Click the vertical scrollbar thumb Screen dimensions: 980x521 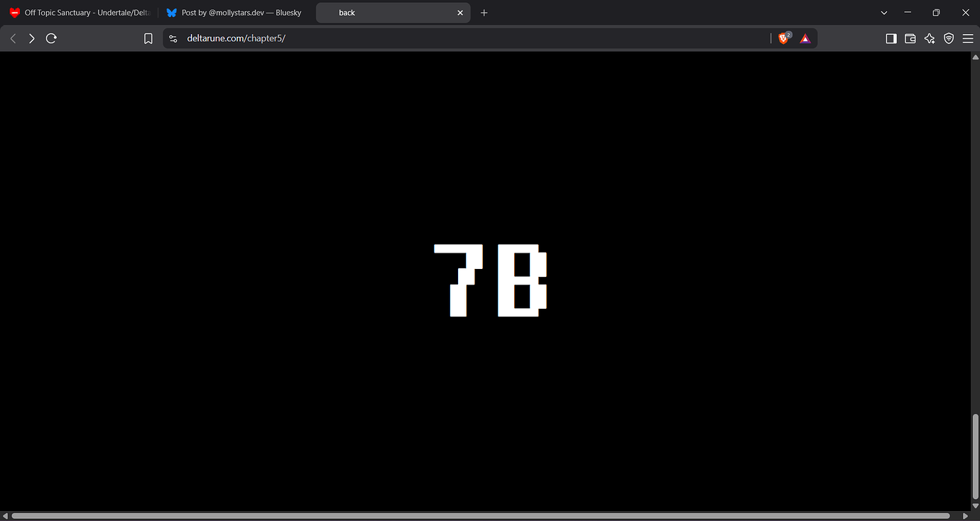(975, 456)
